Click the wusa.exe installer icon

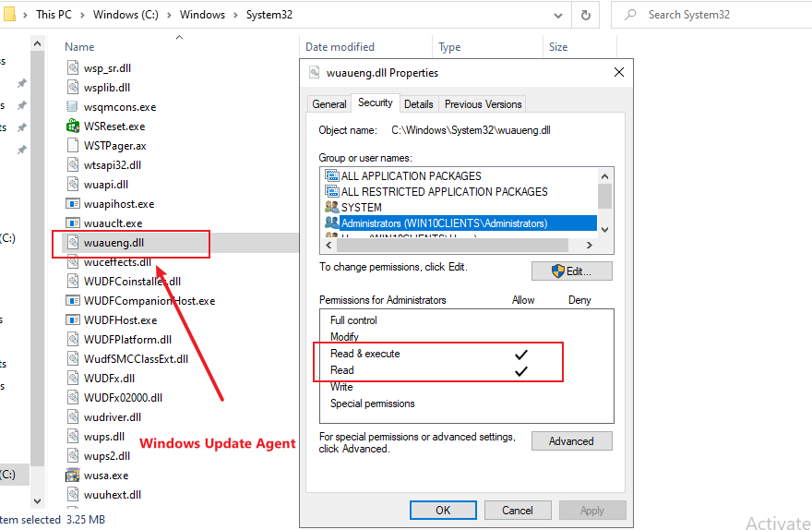73,476
